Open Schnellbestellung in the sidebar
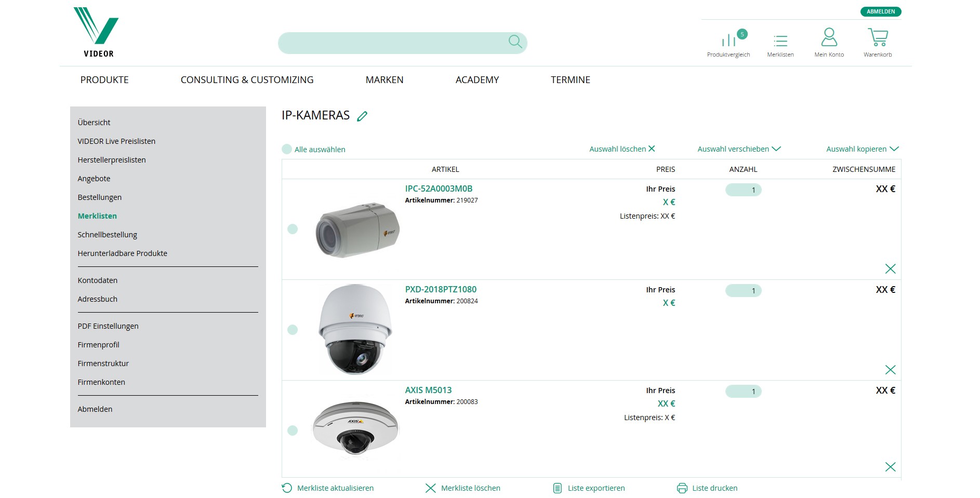The width and height of the screenshot is (980, 498). pos(108,235)
